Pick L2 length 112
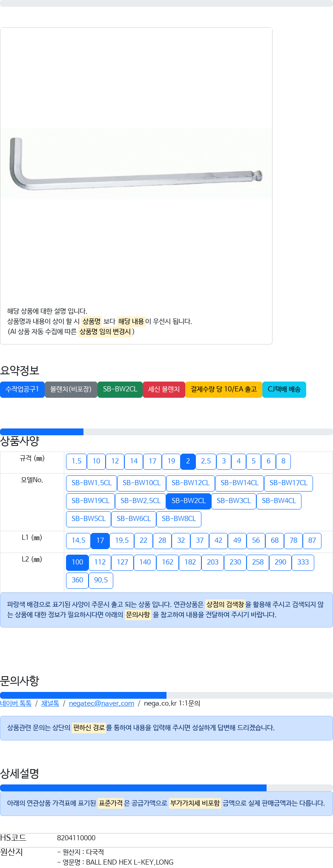 coord(100,562)
